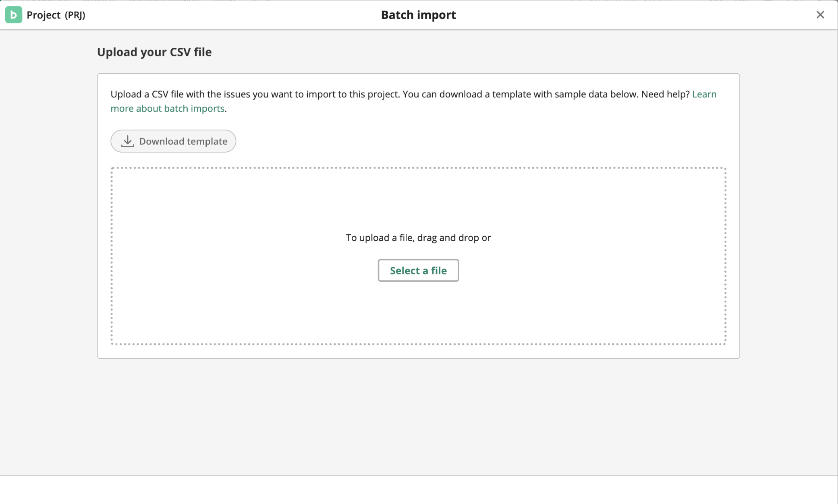838x504 pixels.
Task: Click the Project (PRJ) title text
Action: [56, 15]
